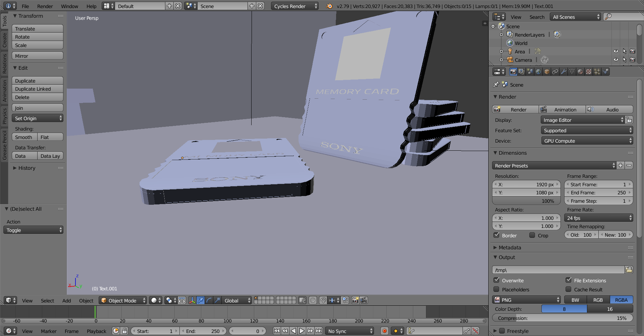The width and height of the screenshot is (644, 336).
Task: Enable the Border checkbox
Action: (497, 235)
